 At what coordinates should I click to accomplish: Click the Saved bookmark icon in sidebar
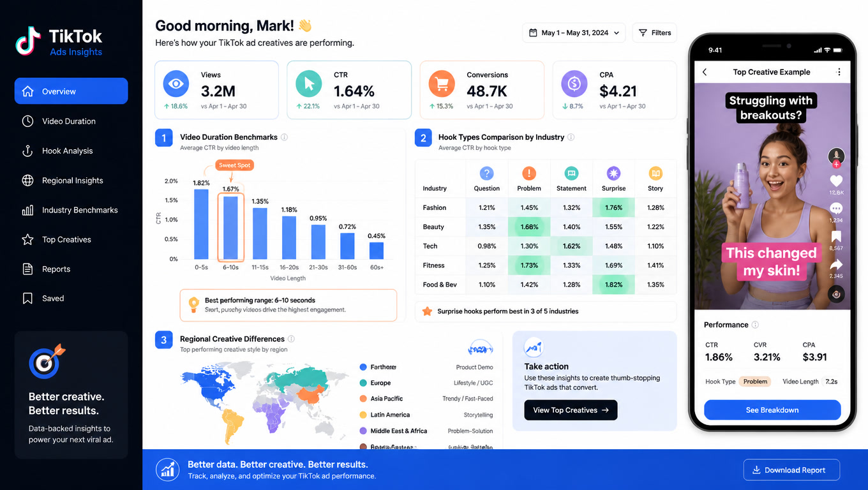(x=27, y=298)
